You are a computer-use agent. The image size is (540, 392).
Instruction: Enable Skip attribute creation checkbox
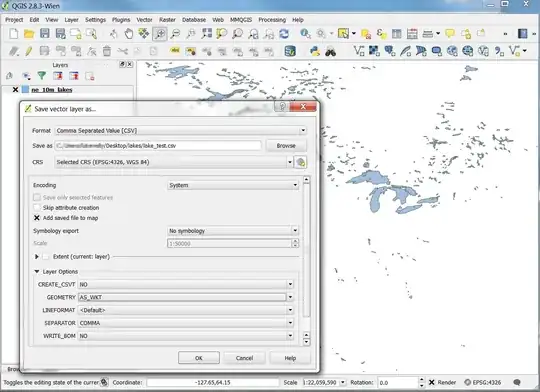point(37,207)
